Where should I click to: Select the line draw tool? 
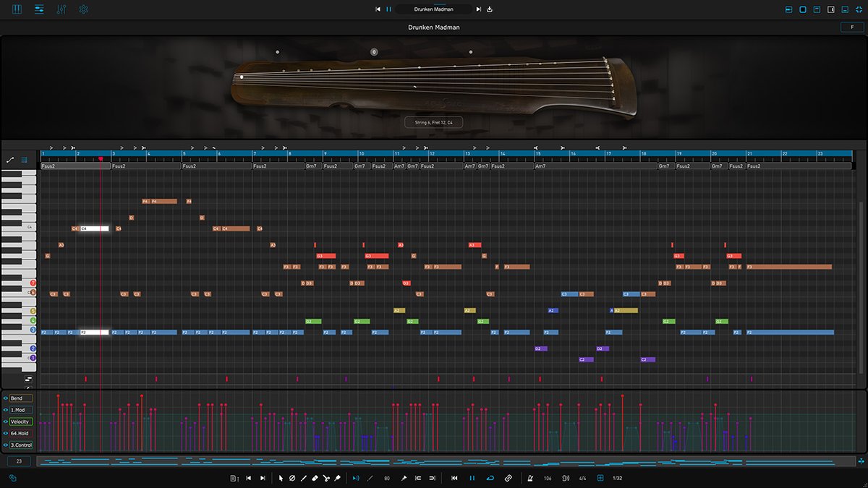(x=304, y=478)
